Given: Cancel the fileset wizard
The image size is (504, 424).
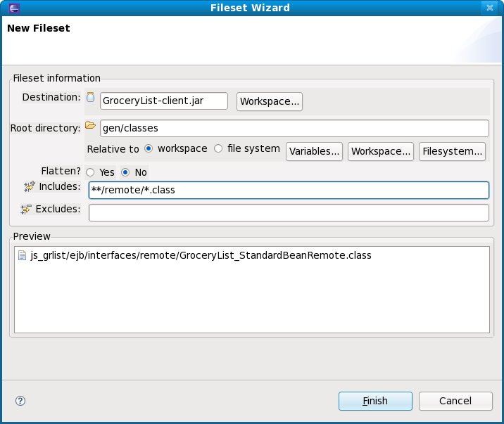Looking at the screenshot, I should tap(455, 401).
